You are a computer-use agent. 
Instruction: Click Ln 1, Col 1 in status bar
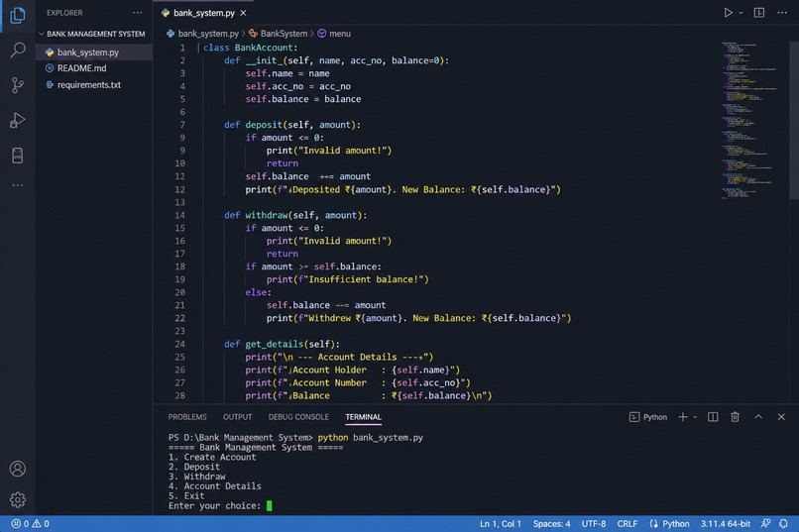pyautogui.click(x=500, y=523)
